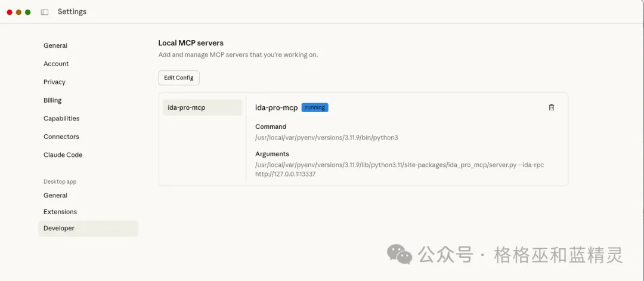
Task: Select ida-pro-mcp in the server list
Action: [203, 107]
